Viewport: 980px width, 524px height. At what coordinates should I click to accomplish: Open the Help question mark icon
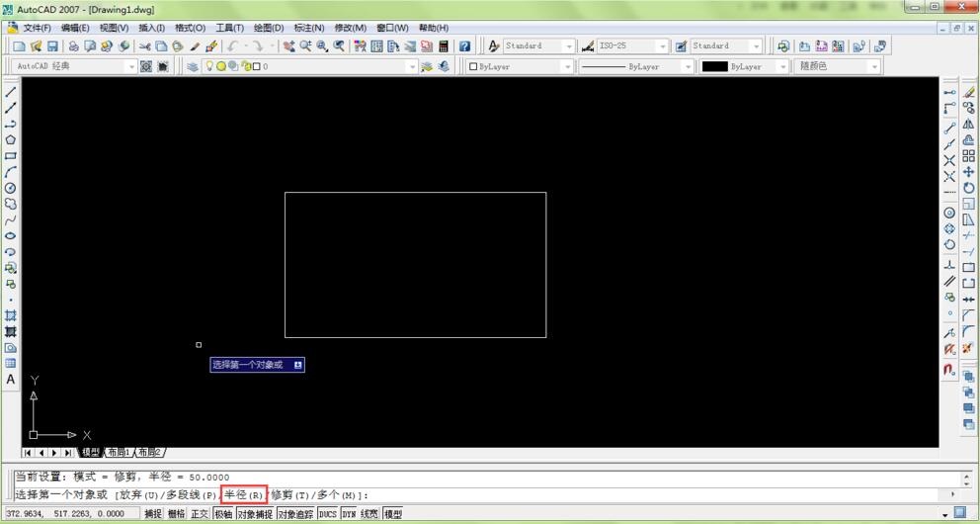click(x=464, y=45)
